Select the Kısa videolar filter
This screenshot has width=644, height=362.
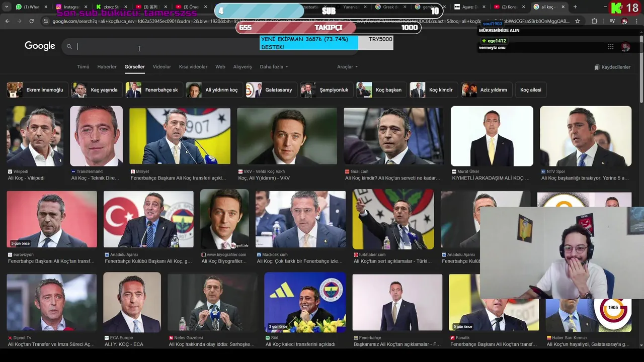pos(193,67)
